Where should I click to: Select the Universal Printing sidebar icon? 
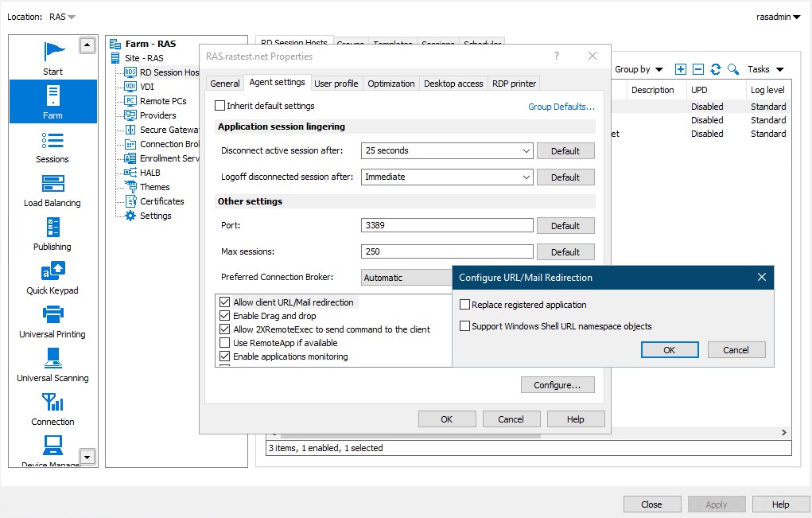tap(52, 321)
